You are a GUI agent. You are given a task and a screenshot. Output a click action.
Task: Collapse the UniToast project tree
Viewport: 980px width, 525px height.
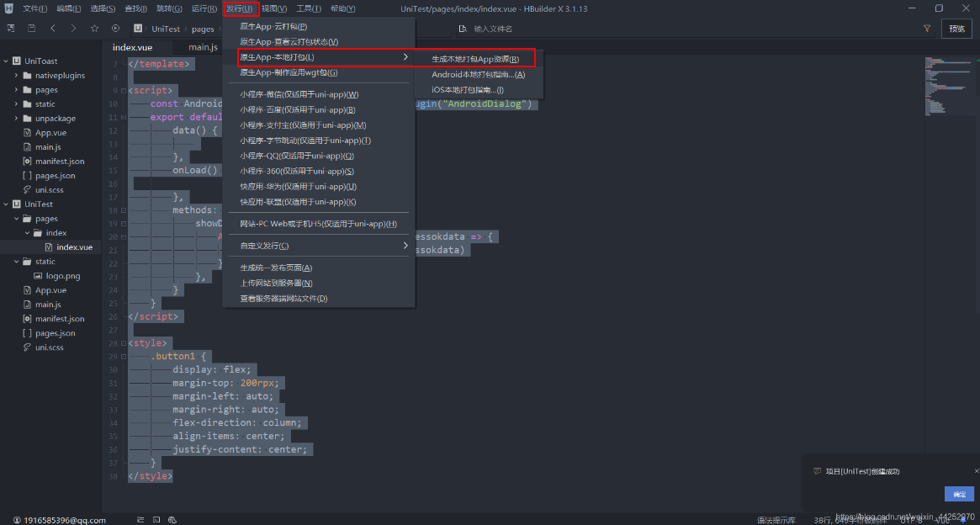coord(6,61)
